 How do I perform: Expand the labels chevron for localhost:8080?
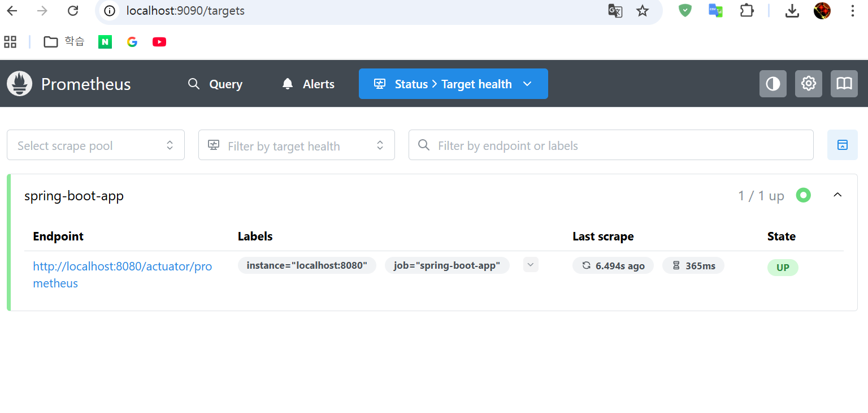point(531,265)
